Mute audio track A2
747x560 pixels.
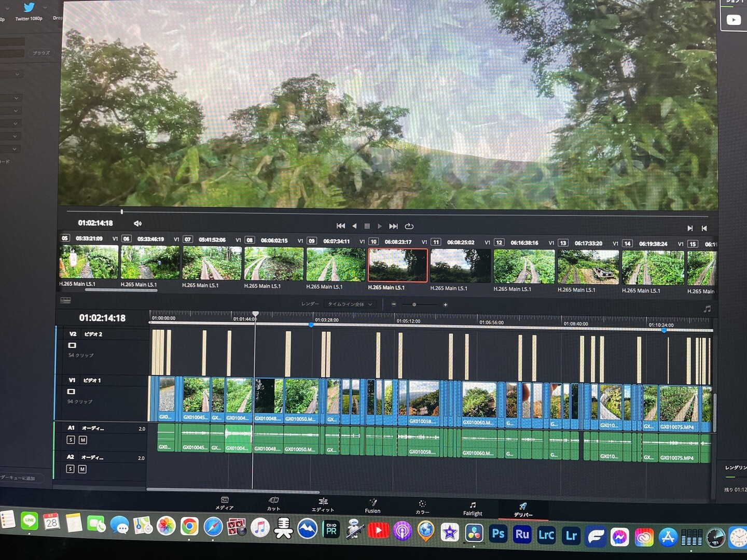tap(82, 469)
